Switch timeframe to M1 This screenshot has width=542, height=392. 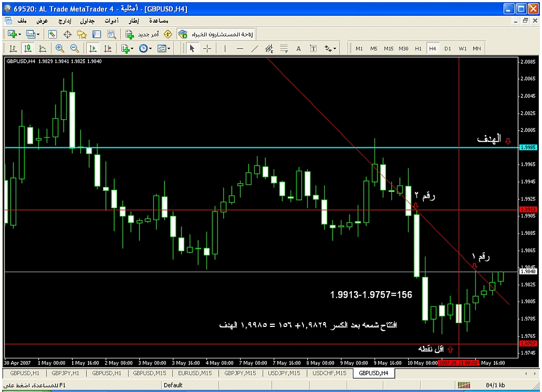(359, 48)
